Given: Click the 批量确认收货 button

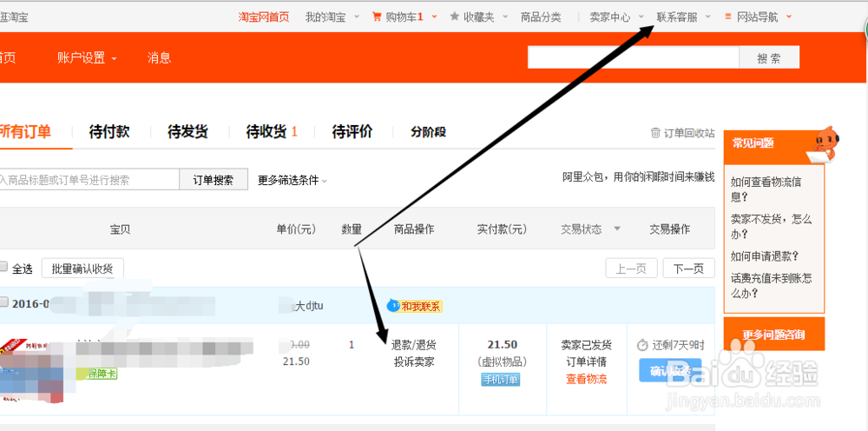Looking at the screenshot, I should (x=82, y=269).
